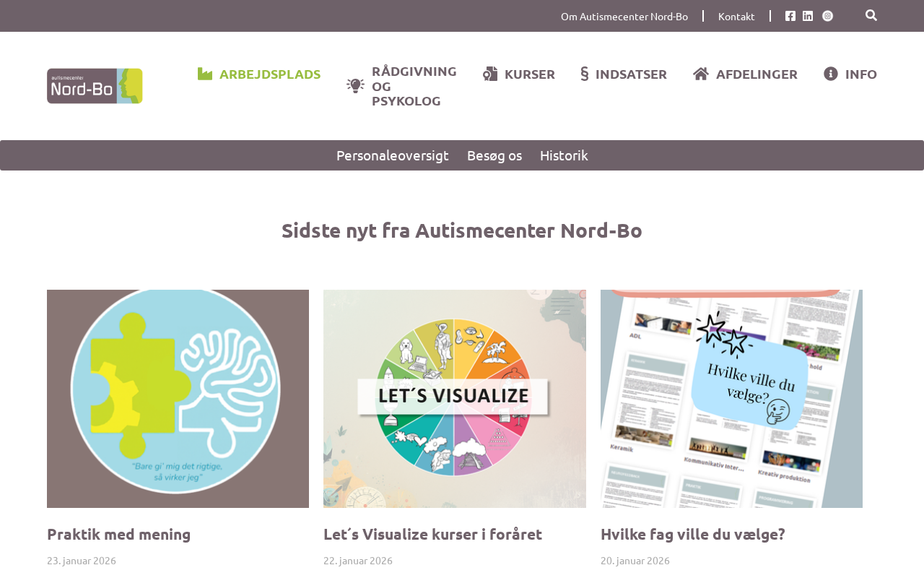Follow the Kontakt link
Screen dimensions: 924x578
coord(736,16)
